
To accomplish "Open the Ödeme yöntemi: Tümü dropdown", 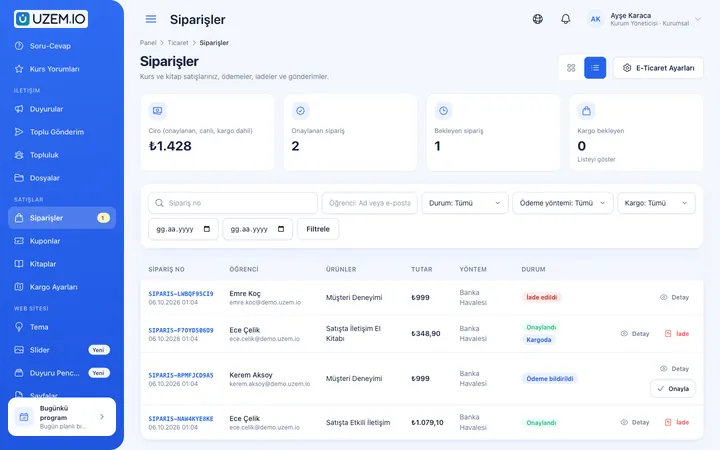I will 562,203.
